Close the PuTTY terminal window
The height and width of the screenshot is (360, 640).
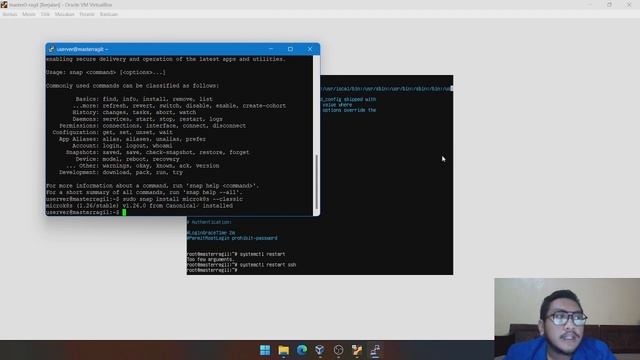click(x=310, y=49)
